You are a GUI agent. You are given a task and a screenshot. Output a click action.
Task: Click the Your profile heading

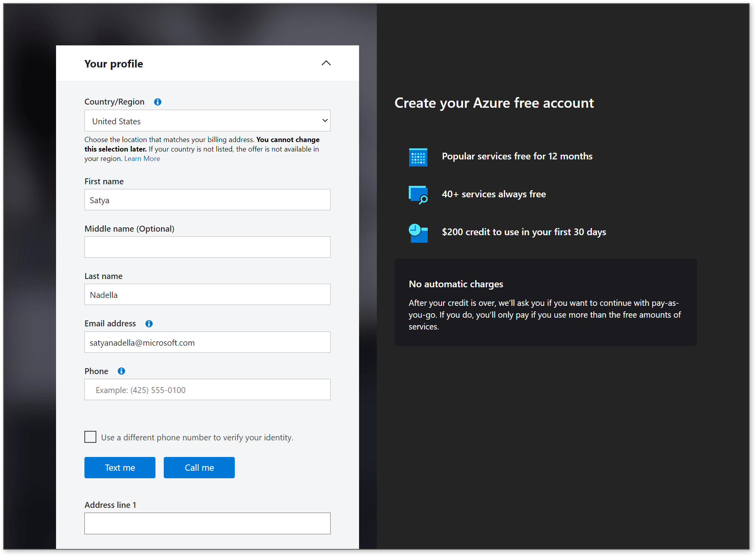tap(114, 64)
